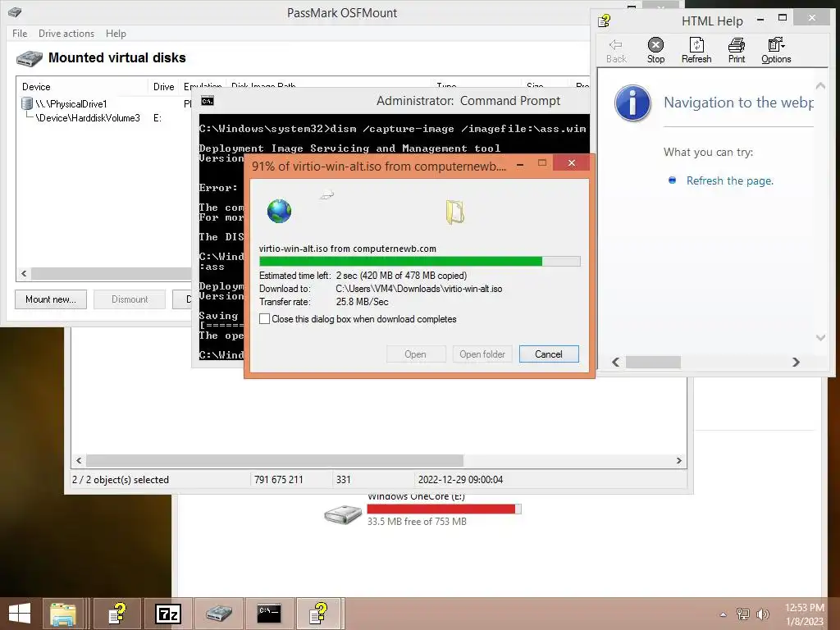Click the 'Mounted virtual disks' heading drive icon
Image resolution: width=840 pixels, height=630 pixels.
(29, 58)
